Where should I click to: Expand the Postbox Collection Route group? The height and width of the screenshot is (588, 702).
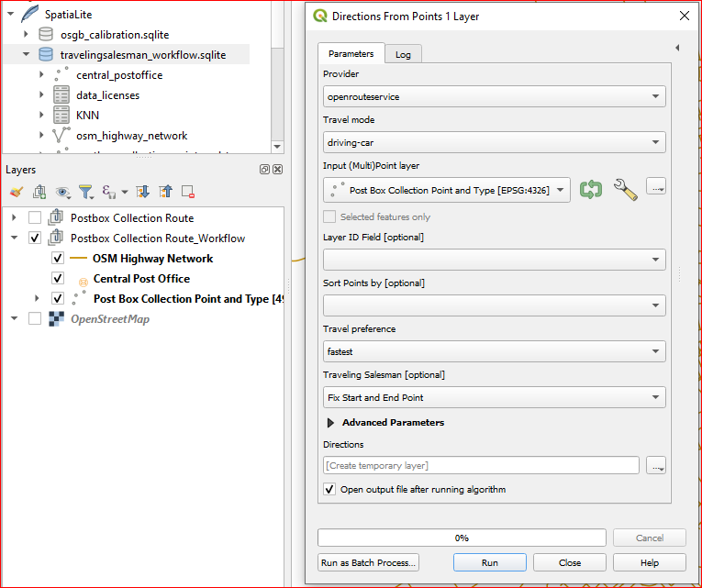coord(14,217)
